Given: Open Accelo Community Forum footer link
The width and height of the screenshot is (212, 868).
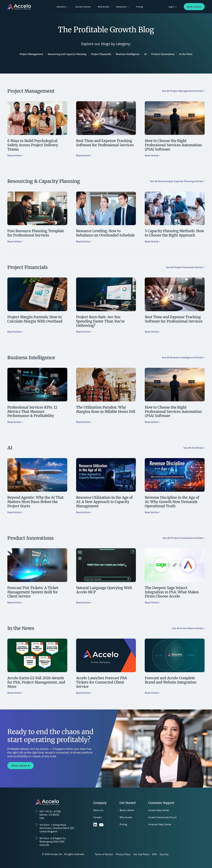Looking at the screenshot, I should tap(163, 817).
